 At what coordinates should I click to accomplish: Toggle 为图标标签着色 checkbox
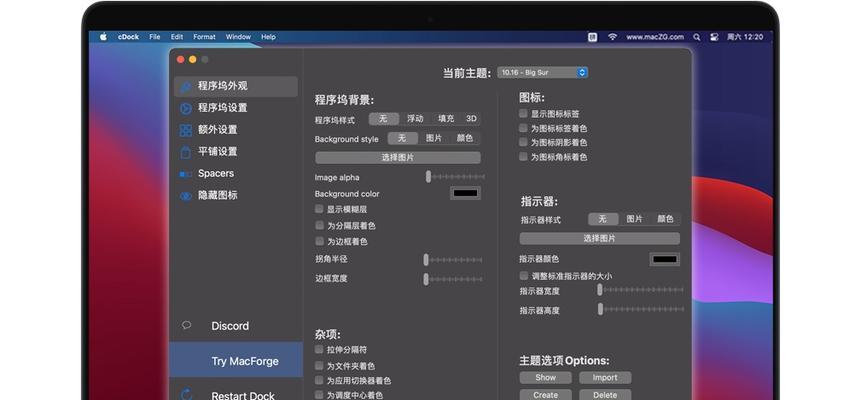coord(523,127)
